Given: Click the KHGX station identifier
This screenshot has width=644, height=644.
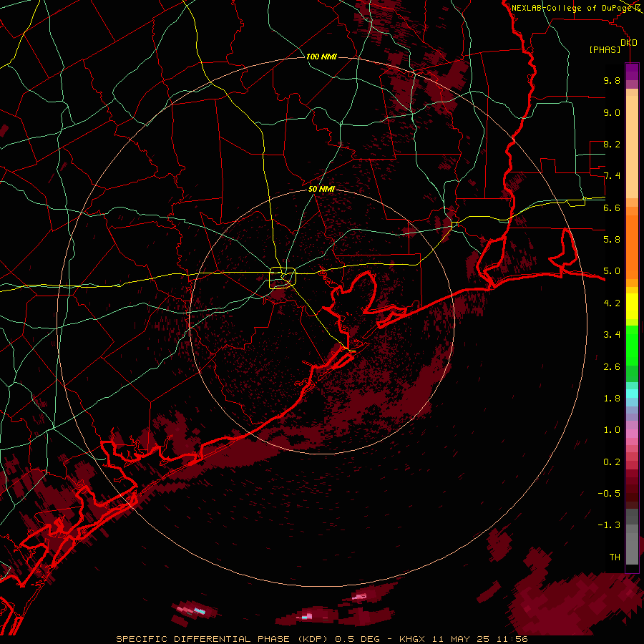Looking at the screenshot, I should 413,639.
